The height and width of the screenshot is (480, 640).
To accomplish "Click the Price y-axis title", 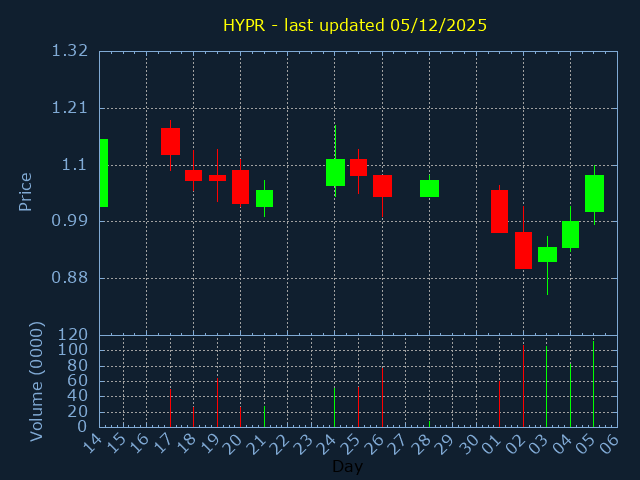I will [26, 191].
